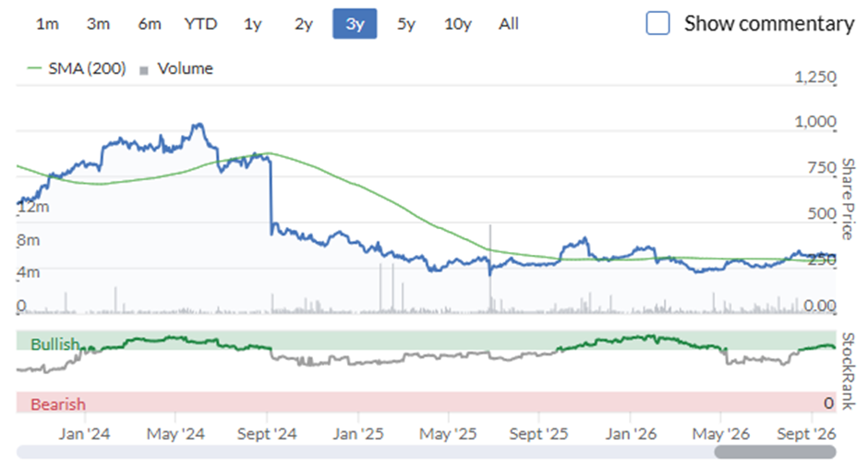Click the Jan '26 date label

pyautogui.click(x=631, y=433)
